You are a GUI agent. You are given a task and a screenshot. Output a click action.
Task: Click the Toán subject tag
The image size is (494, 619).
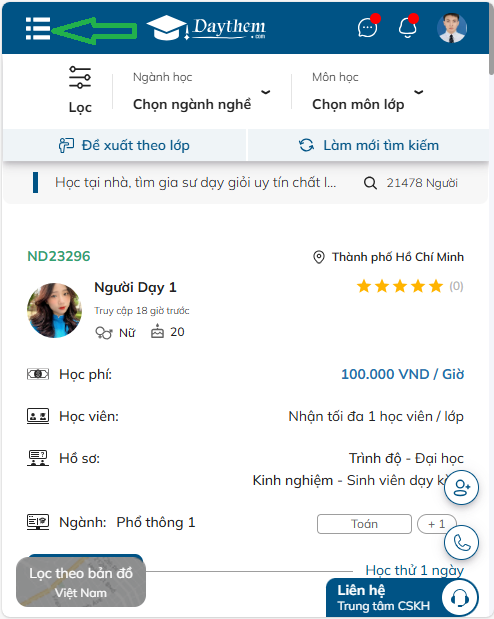tap(364, 524)
